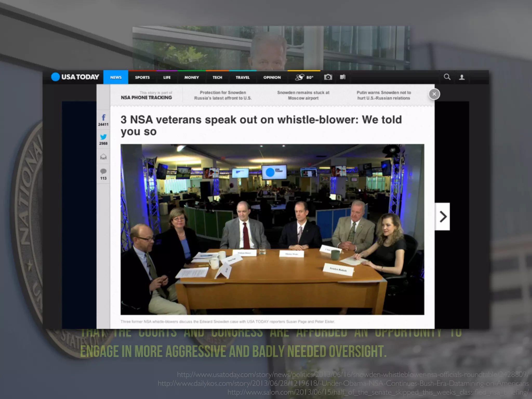Open the MONEY section
The image size is (532, 399).
192,77
